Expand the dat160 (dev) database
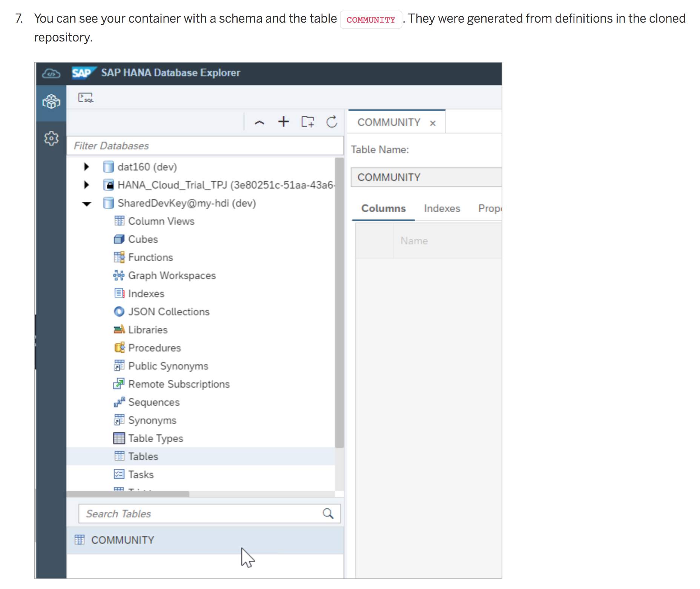 coord(86,166)
